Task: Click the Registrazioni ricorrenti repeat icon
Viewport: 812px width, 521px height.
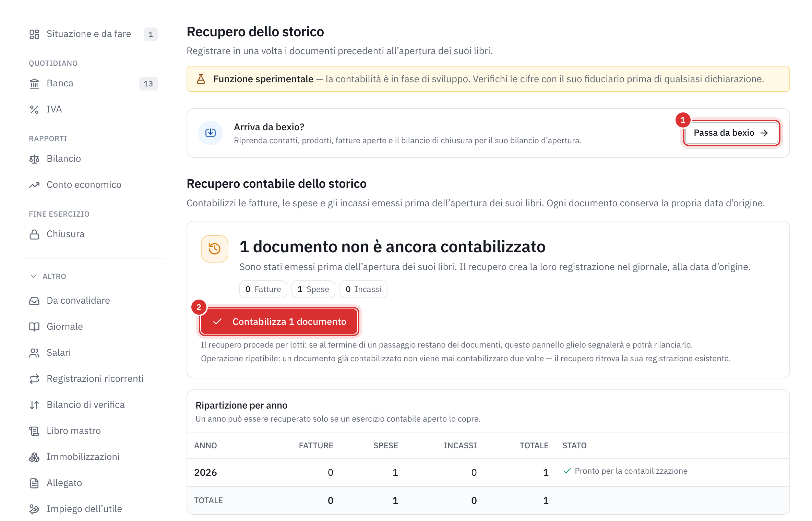Action: tap(34, 379)
